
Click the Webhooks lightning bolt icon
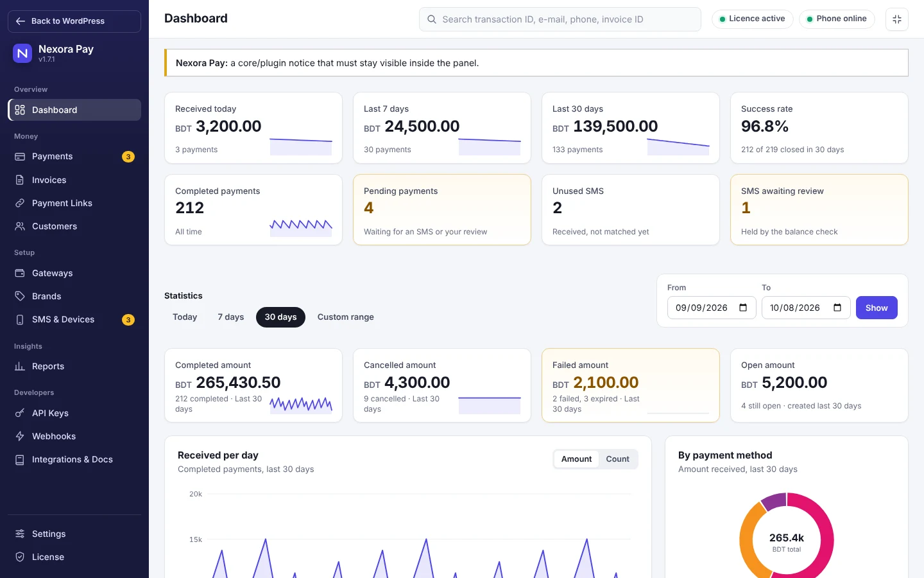tap(20, 436)
